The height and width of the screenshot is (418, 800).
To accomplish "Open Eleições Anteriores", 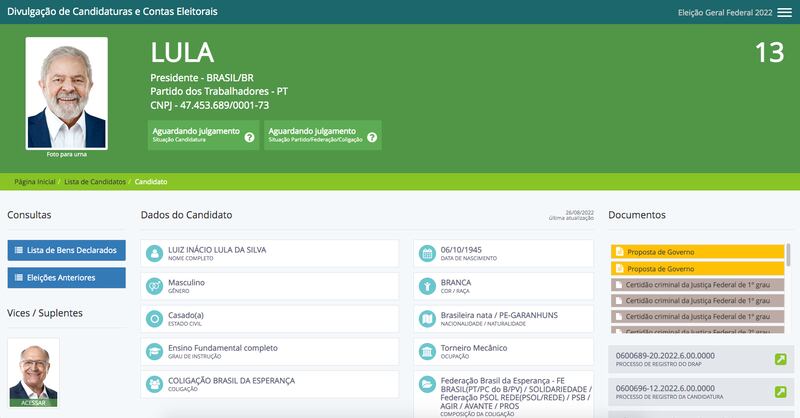I will 66,278.
